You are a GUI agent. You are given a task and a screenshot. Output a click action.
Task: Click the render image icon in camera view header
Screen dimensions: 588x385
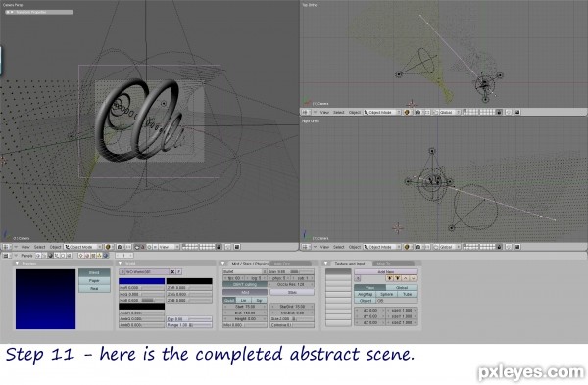click(x=237, y=247)
